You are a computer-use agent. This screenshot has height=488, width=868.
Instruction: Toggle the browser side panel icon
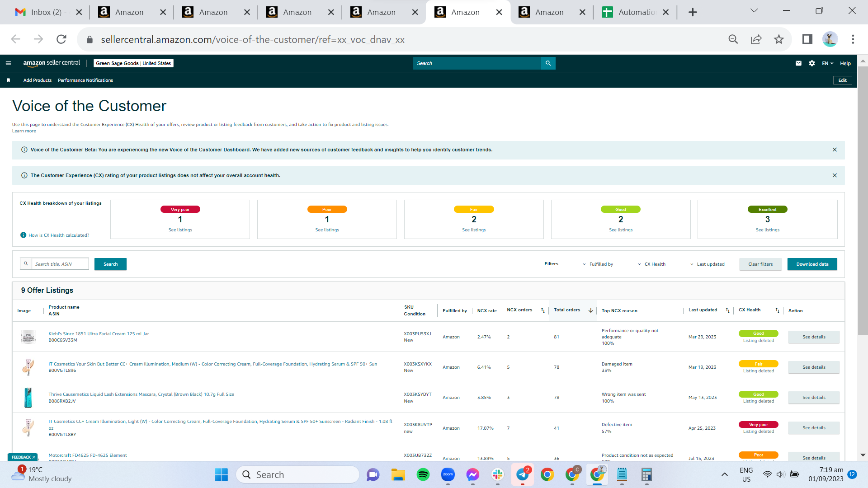pos(807,39)
